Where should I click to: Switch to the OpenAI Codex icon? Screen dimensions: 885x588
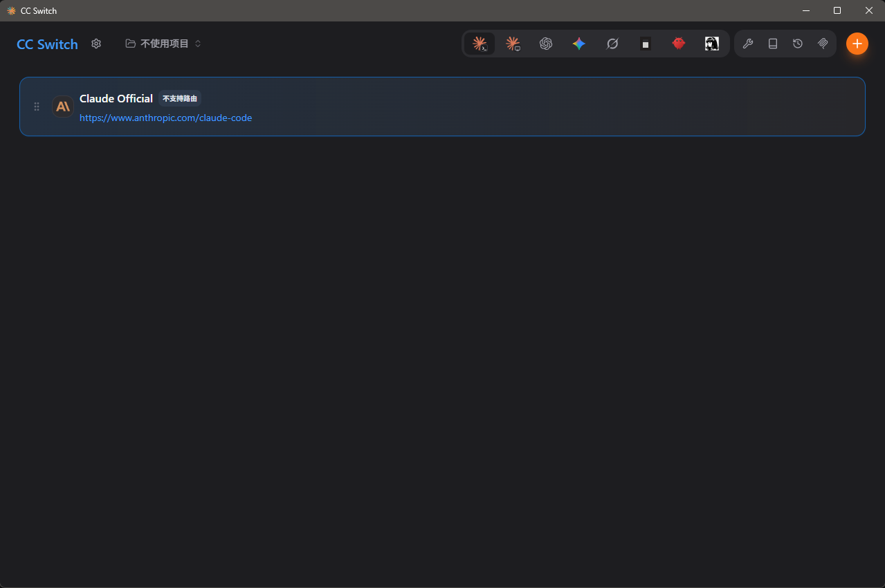click(x=546, y=44)
